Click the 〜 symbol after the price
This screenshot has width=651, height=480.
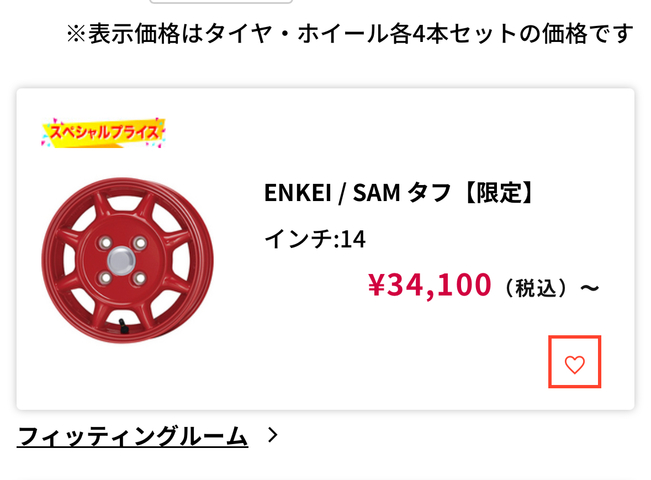[590, 288]
